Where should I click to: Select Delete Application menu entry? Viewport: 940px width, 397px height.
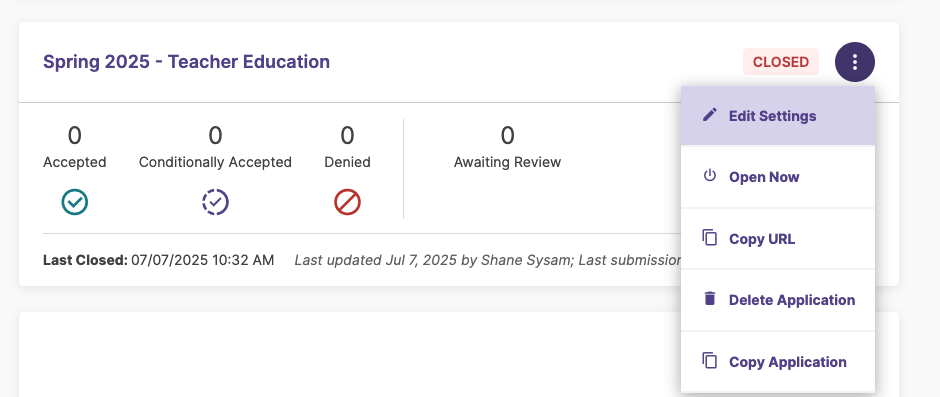pyautogui.click(x=778, y=300)
